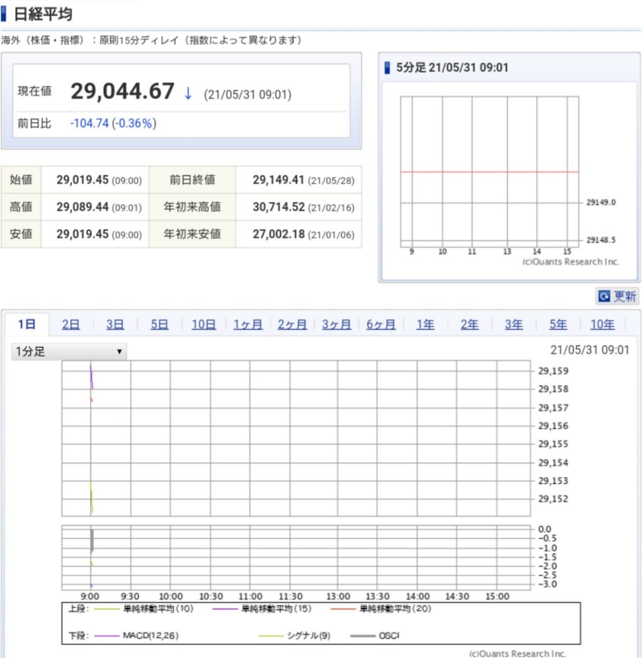The height and width of the screenshot is (658, 644).
Task: Click the 単純移動平均(15) legend entry
Action: click(262, 608)
